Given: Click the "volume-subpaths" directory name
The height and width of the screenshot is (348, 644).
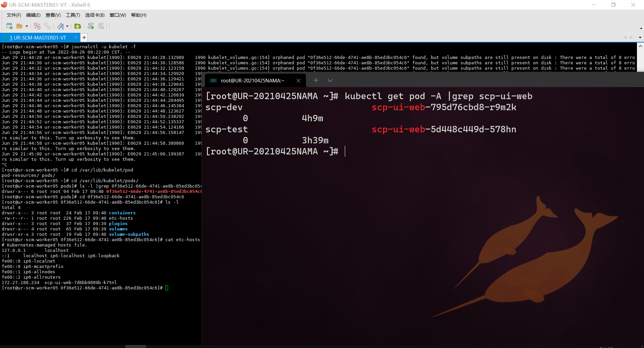Looking at the screenshot, I should (129, 234).
